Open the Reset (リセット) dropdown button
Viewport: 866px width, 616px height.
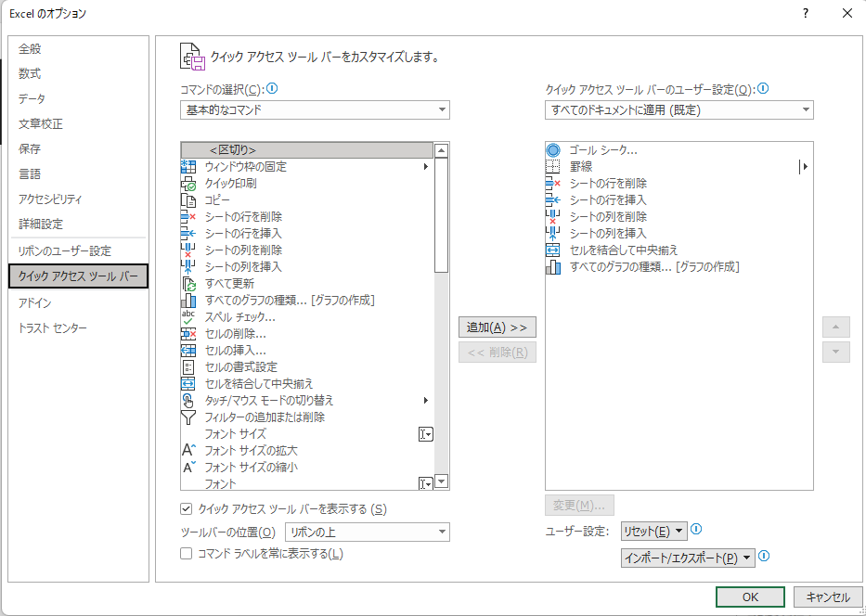654,531
